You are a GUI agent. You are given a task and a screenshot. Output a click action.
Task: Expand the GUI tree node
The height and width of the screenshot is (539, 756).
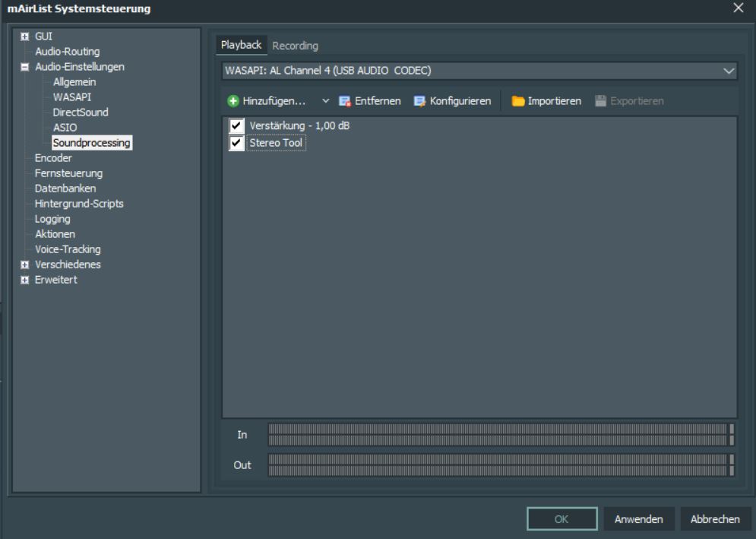25,36
